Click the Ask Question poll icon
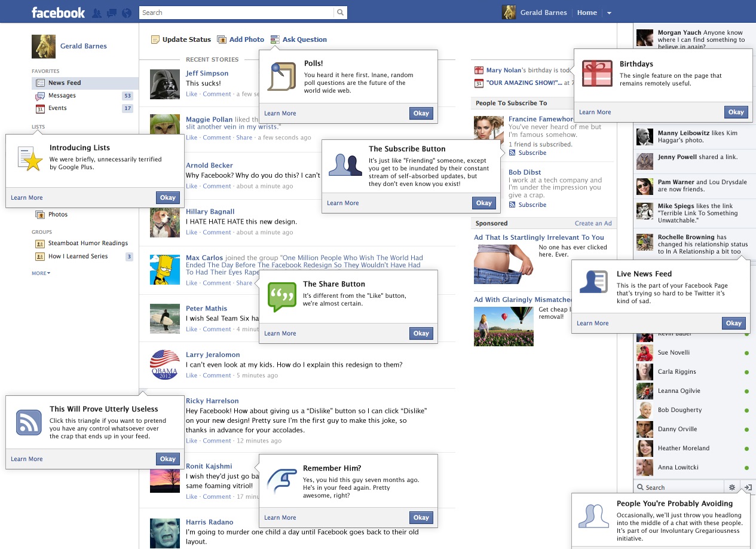The height and width of the screenshot is (549, 756). point(275,39)
